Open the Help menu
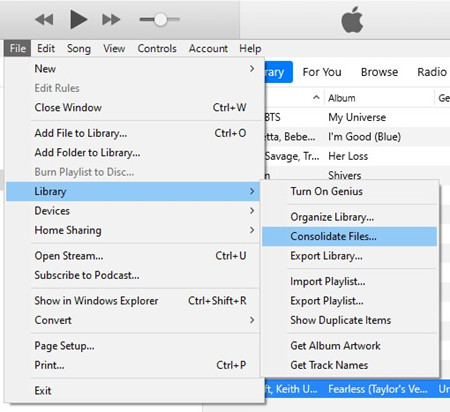450x412 pixels. (250, 48)
